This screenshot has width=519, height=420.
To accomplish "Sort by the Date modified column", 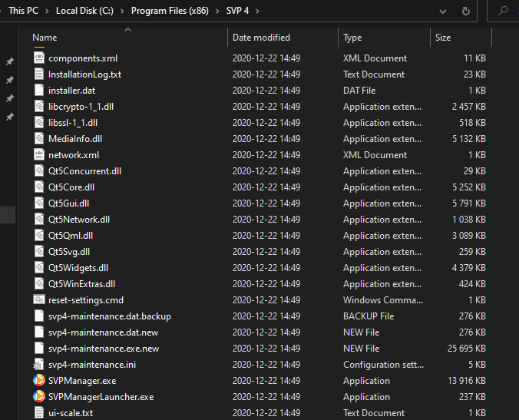I will pyautogui.click(x=261, y=38).
